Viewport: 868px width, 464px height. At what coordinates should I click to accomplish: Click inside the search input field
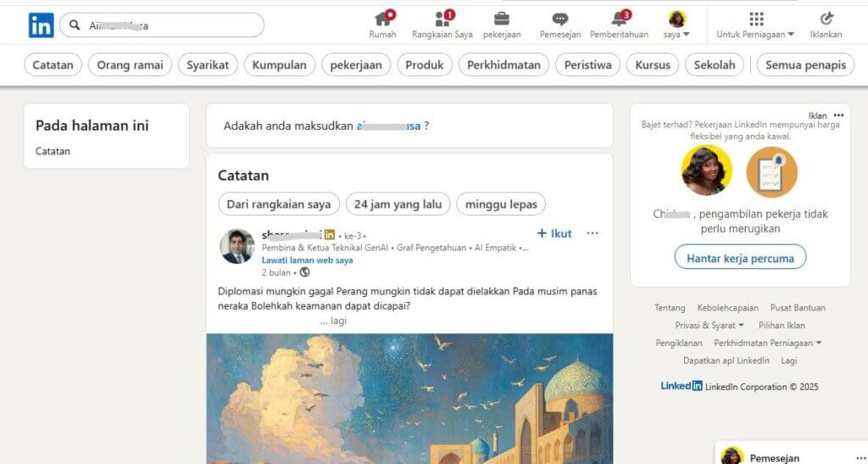click(x=162, y=25)
